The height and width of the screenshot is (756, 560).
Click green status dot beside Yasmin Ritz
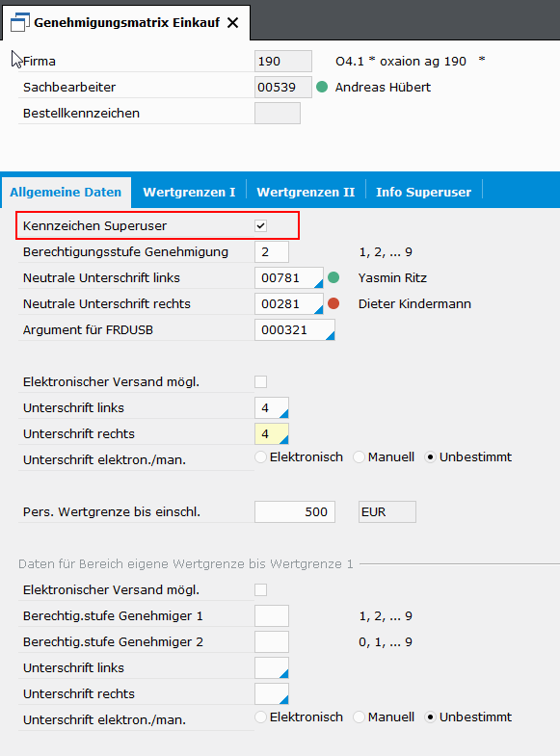333,277
